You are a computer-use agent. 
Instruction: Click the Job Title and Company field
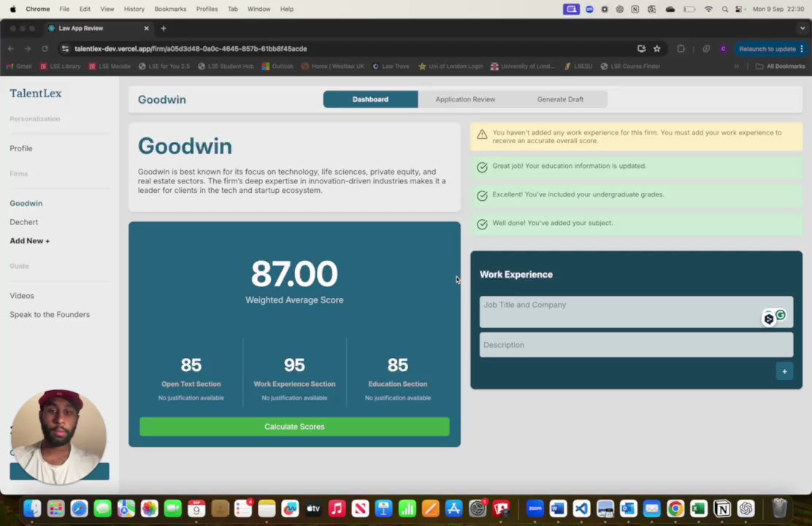pos(636,312)
